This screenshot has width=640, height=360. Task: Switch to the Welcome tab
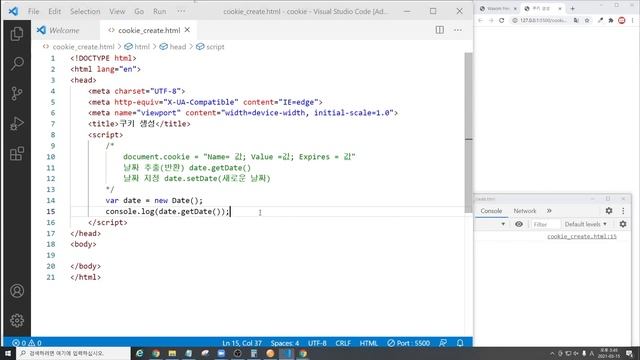[x=64, y=30]
